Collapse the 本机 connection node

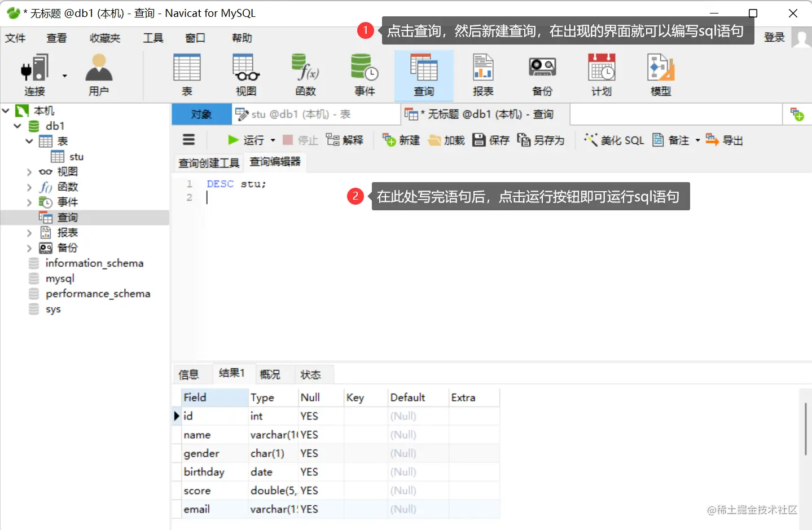pyautogui.click(x=6, y=111)
